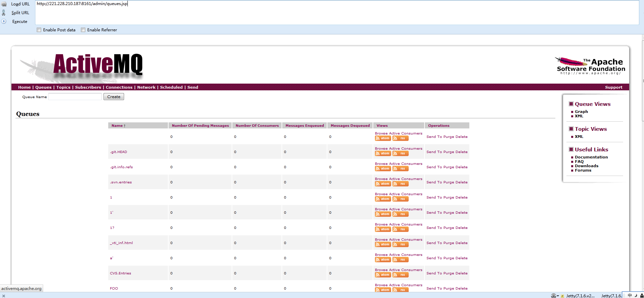Sort by Number Of Pending Messages column
The image size is (644, 298).
pyautogui.click(x=200, y=126)
